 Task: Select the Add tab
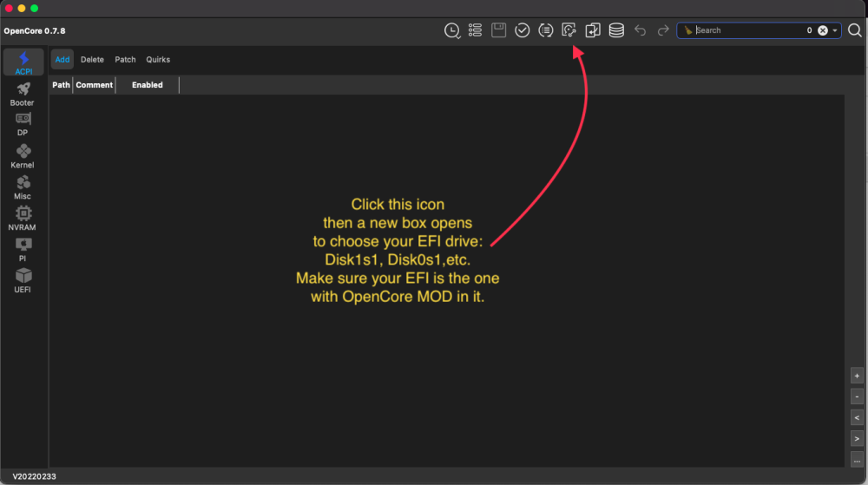[x=62, y=59]
